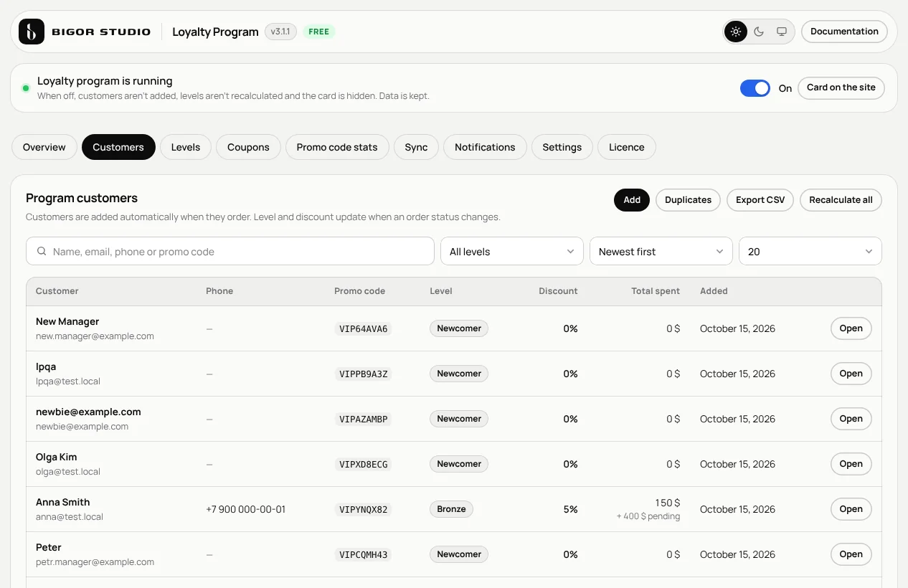Turn off the loyalty program switch
This screenshot has height=588, width=908.
[x=755, y=88]
